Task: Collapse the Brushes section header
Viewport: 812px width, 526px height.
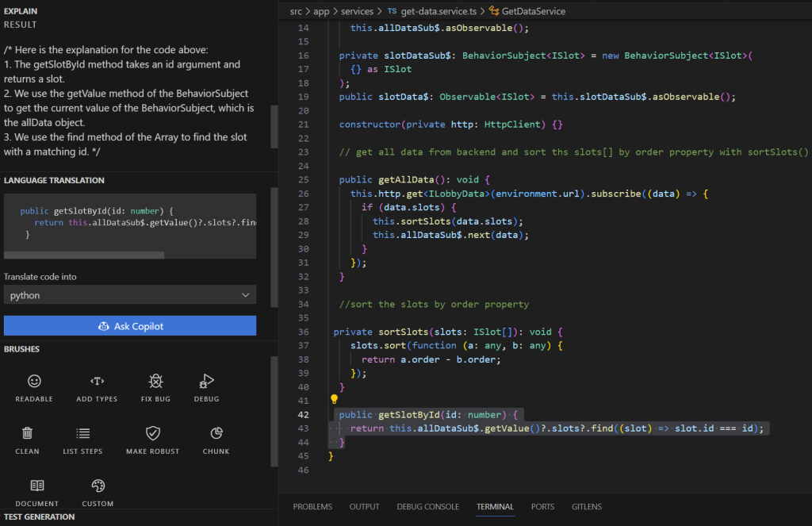Action: click(x=21, y=349)
